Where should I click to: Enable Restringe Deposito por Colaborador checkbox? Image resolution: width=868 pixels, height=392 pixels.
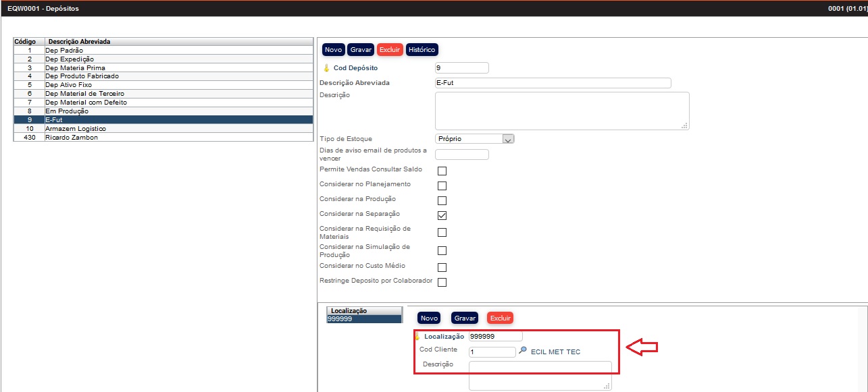click(x=442, y=282)
